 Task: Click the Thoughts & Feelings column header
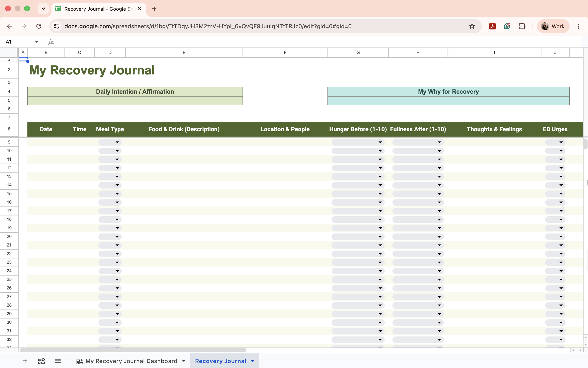point(494,129)
